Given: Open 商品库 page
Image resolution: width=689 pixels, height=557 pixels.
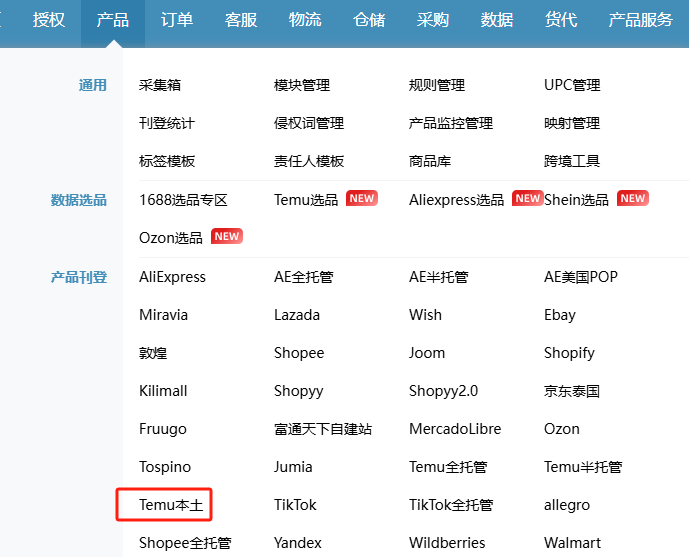Looking at the screenshot, I should 430,161.
